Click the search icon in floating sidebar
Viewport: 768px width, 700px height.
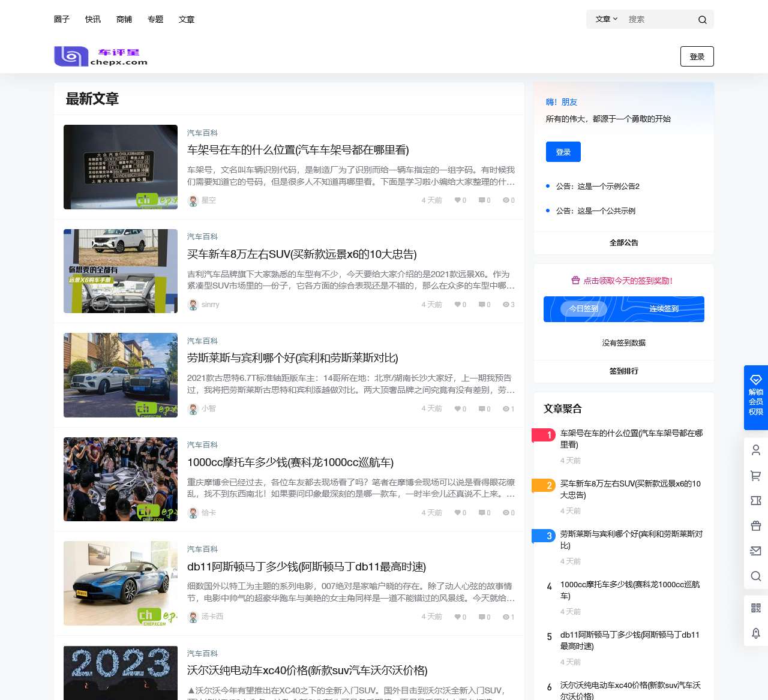coord(756,576)
